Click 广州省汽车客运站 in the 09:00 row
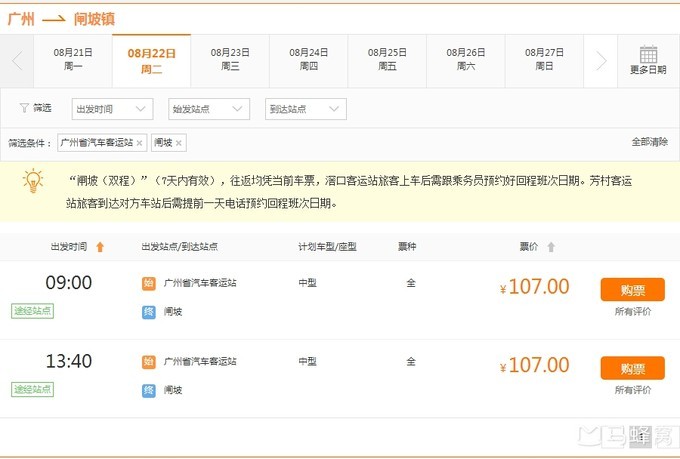Image resolution: width=680 pixels, height=459 pixels. pos(200,283)
